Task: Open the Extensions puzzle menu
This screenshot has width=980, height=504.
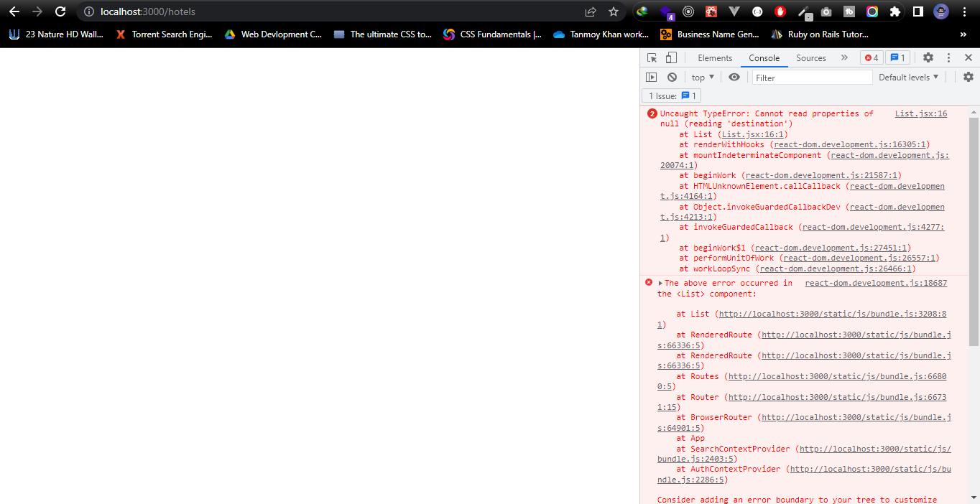Action: (x=895, y=11)
